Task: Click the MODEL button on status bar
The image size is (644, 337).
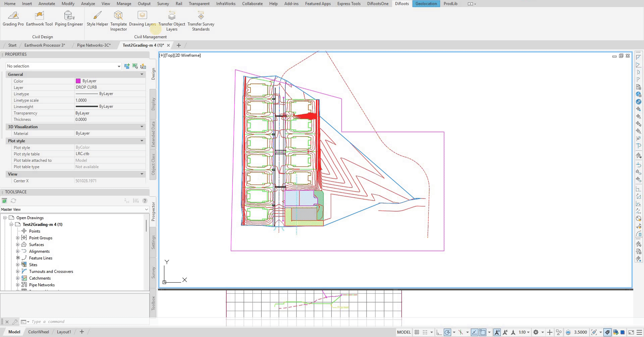Action: (404, 332)
